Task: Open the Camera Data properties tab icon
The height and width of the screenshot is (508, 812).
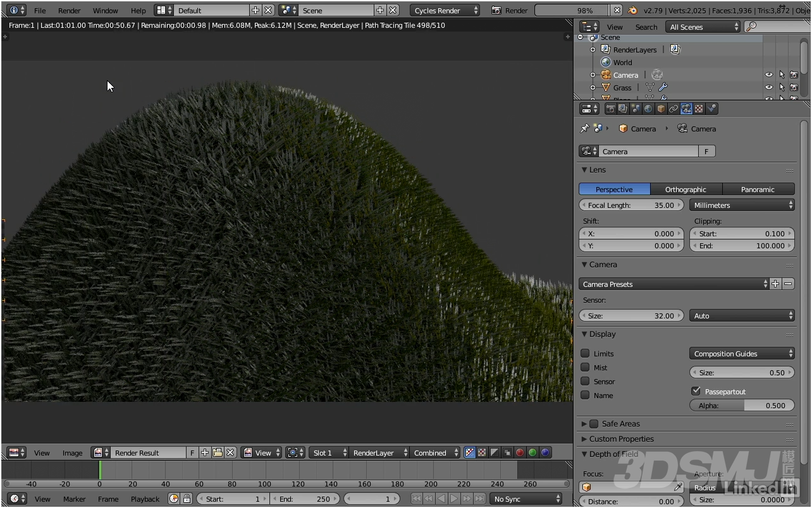Action: pyautogui.click(x=686, y=109)
